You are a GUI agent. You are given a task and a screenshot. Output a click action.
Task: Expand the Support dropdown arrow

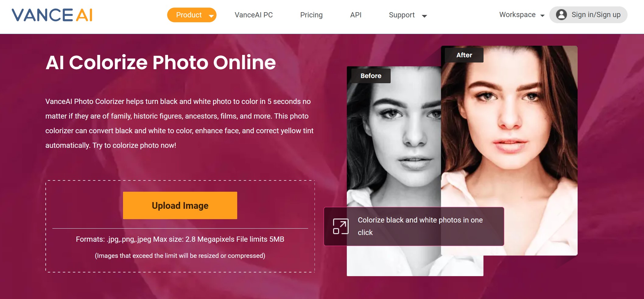point(424,16)
